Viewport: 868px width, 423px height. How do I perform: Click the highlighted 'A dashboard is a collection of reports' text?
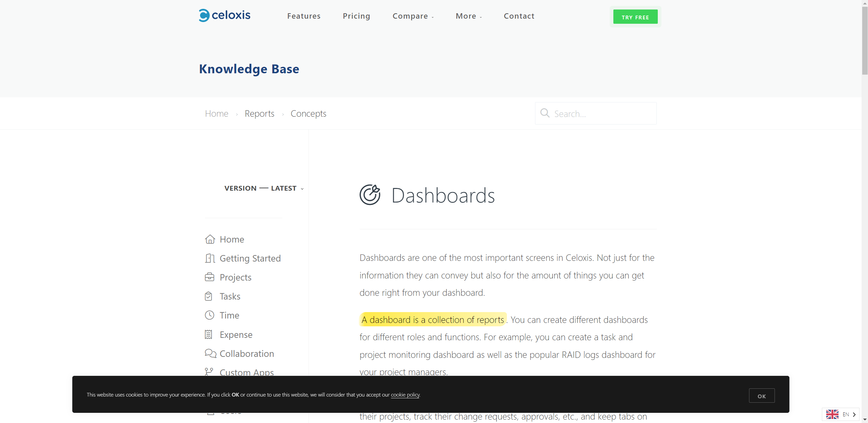pyautogui.click(x=433, y=320)
